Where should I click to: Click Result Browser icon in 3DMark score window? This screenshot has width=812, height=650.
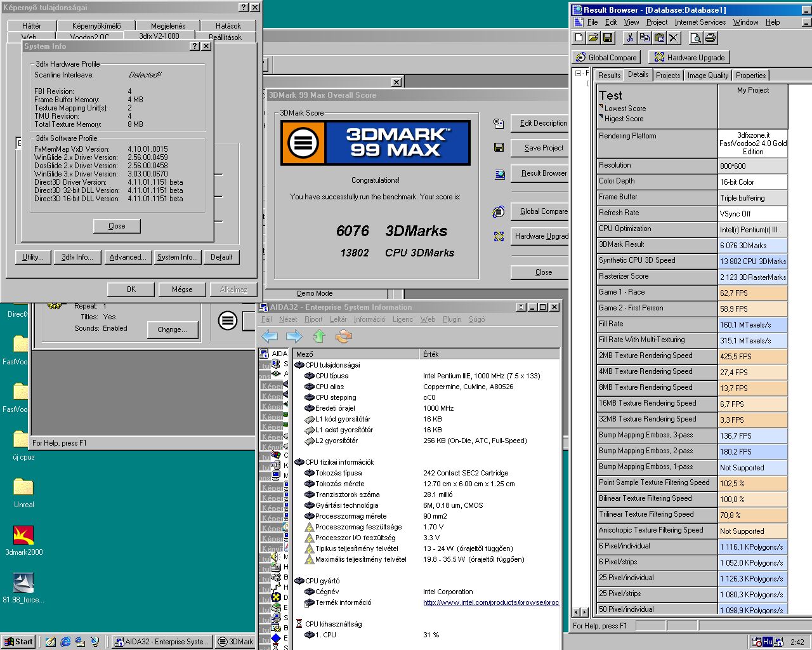499,173
